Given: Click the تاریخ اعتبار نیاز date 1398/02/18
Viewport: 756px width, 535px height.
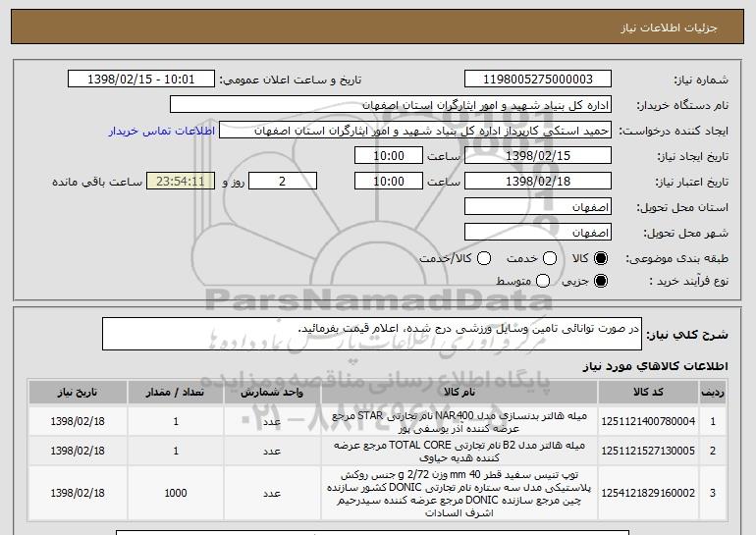Looking at the screenshot, I should (538, 182).
